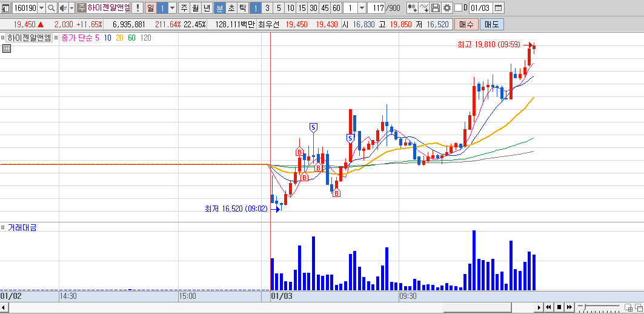The height and width of the screenshot is (314, 644).
Task: Click the 매도 (sell) button
Action: (x=491, y=24)
